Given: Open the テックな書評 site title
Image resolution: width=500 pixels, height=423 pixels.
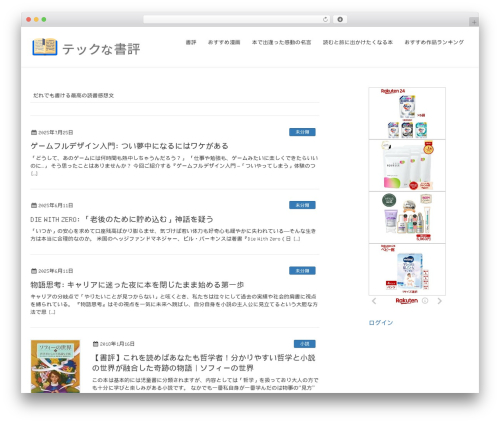Looking at the screenshot, I should point(101,49).
